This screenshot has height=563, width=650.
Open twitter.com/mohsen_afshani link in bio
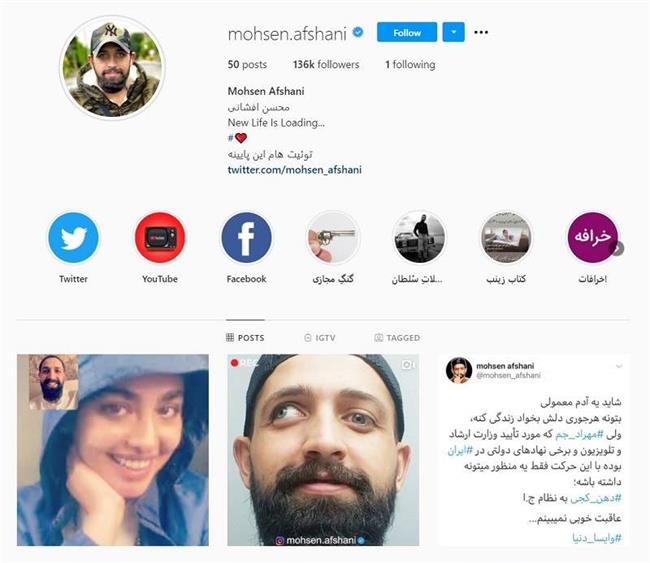pos(295,170)
